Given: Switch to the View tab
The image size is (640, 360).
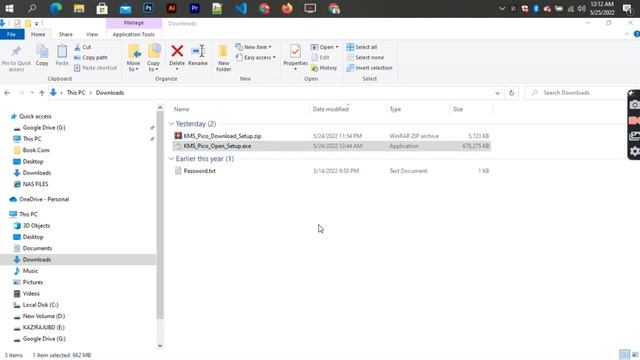Looking at the screenshot, I should [x=92, y=34].
